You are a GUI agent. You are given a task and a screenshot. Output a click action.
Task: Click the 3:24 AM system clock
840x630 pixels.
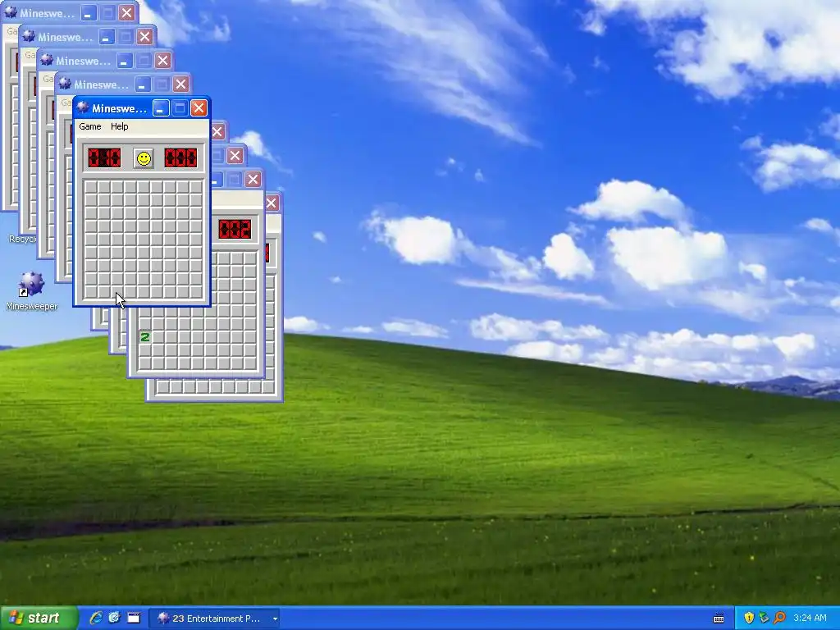tap(810, 618)
